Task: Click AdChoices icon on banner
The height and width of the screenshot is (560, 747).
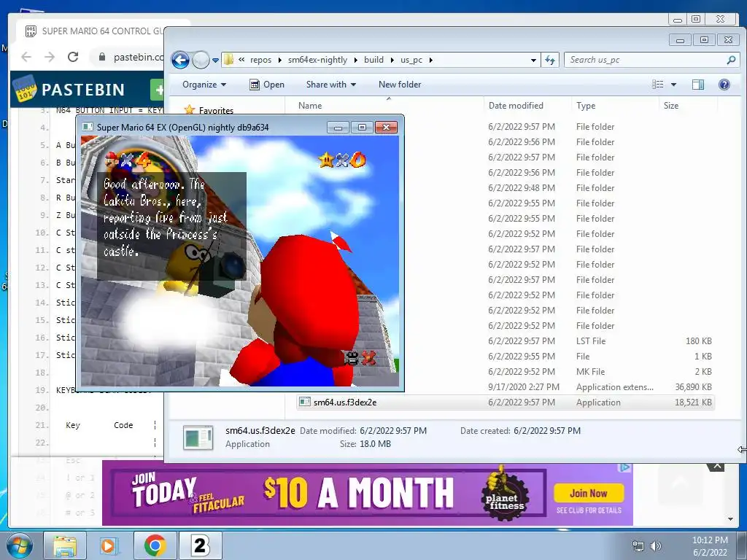Action: point(624,467)
